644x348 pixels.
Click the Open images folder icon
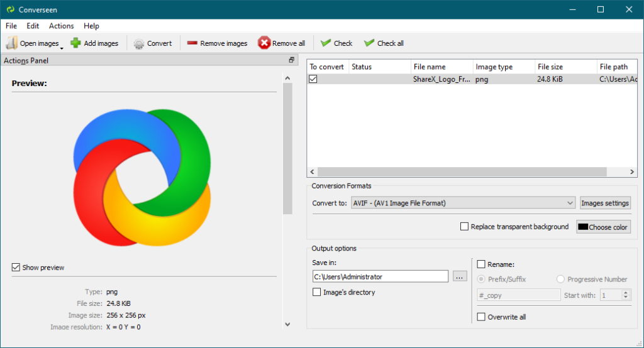(x=11, y=43)
